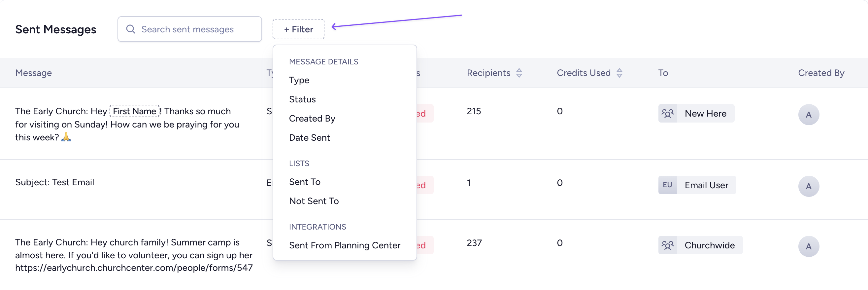Pick the Created By filter

(312, 119)
